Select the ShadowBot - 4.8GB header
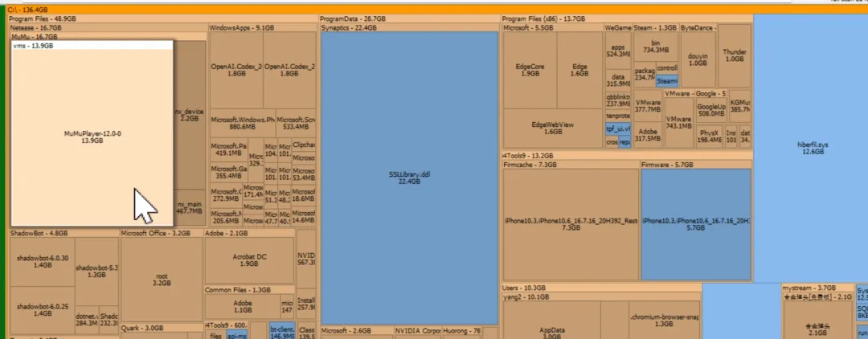 tap(63, 234)
